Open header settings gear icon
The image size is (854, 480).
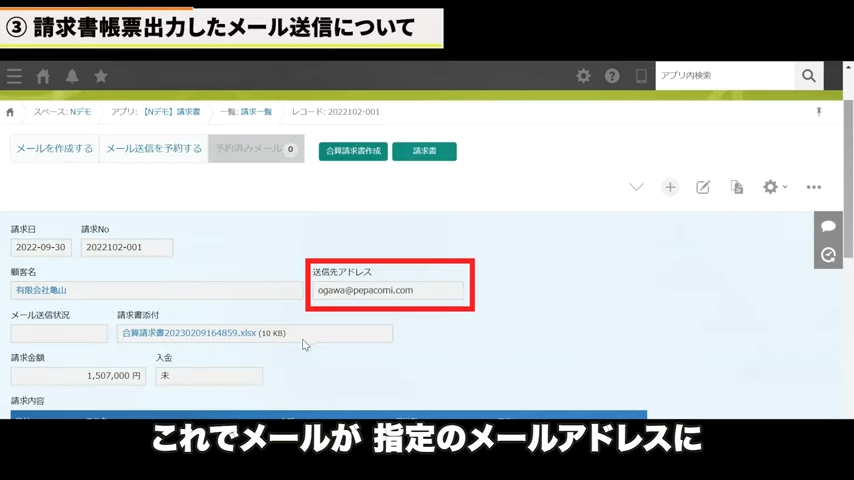point(583,76)
